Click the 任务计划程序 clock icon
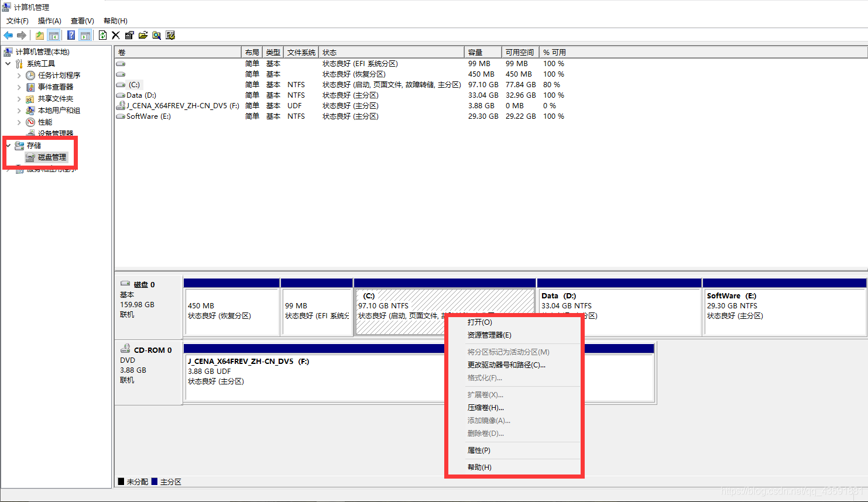This screenshot has width=868, height=502. point(30,75)
